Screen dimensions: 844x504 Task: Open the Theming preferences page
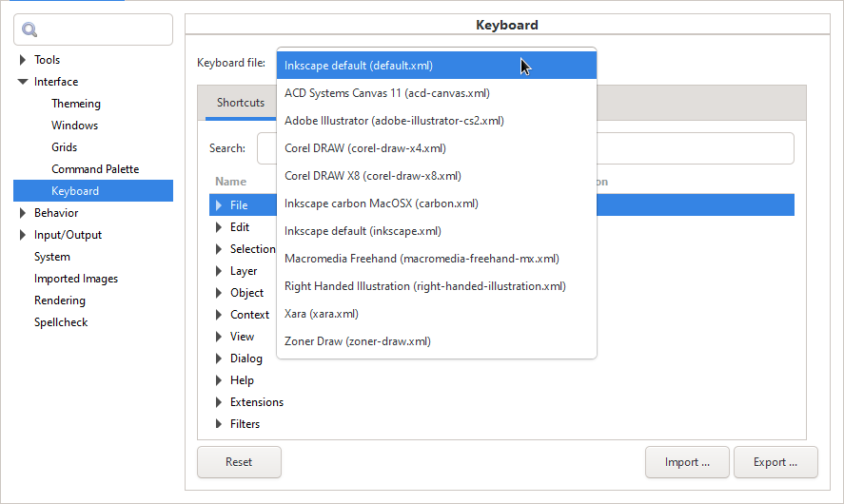click(x=76, y=104)
